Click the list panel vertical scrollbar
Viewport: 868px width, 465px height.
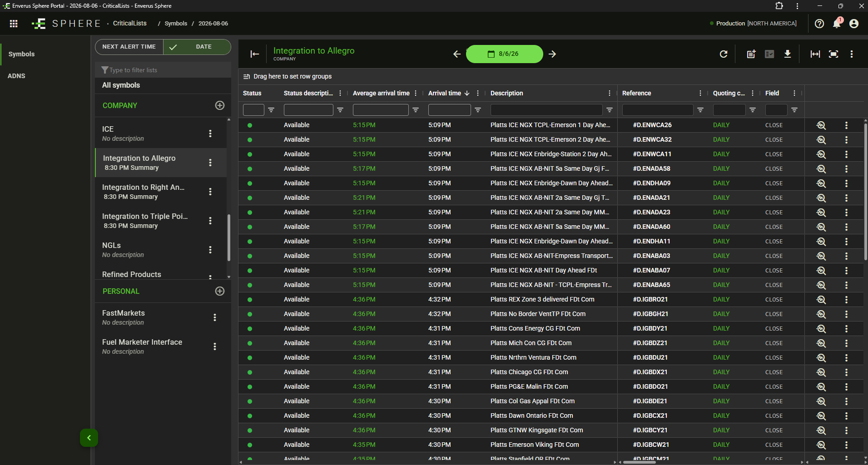coord(229,237)
